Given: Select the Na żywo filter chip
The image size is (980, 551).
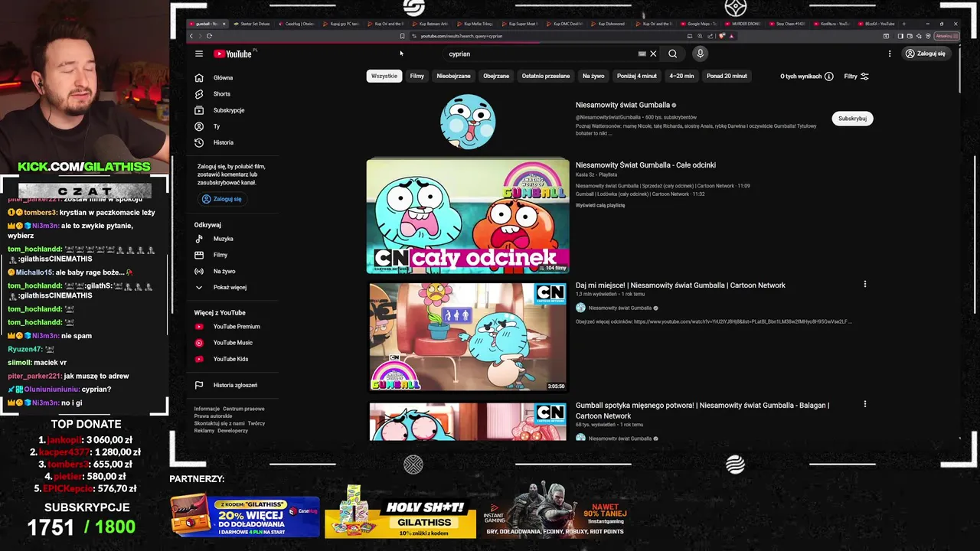Looking at the screenshot, I should (x=593, y=76).
